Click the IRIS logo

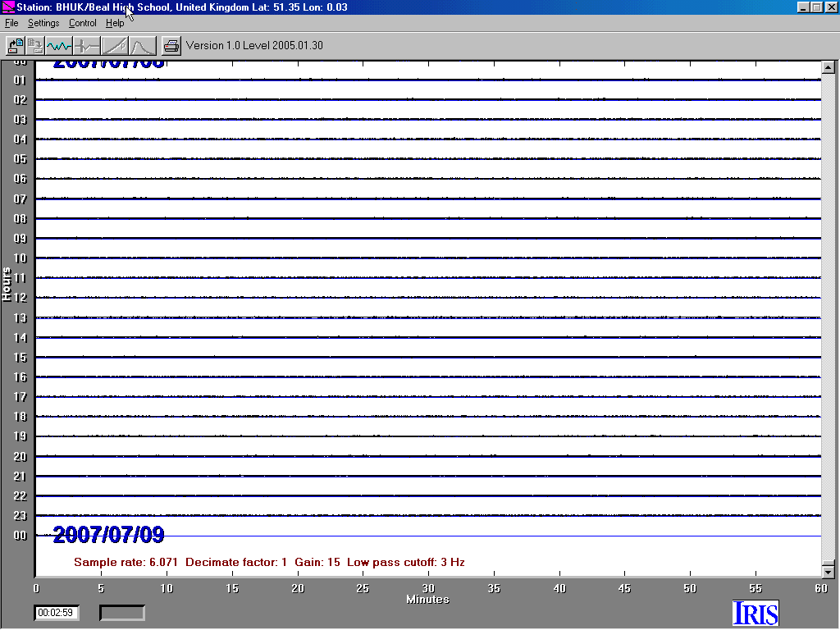755,613
